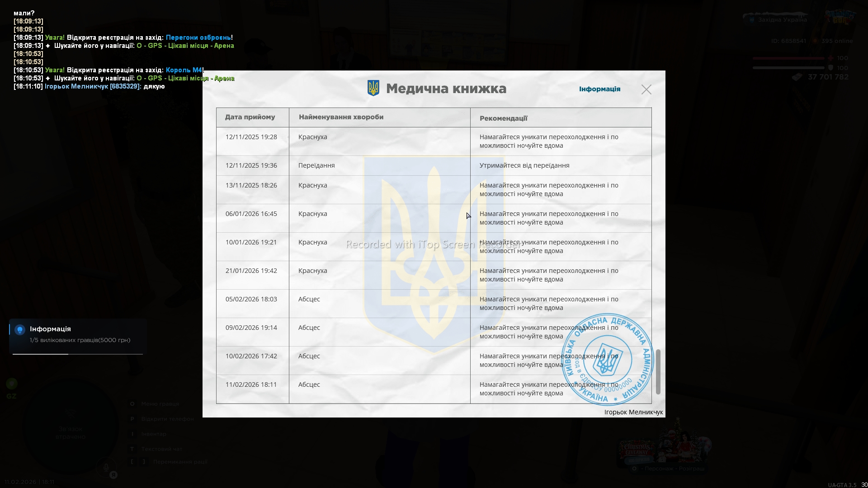Click the Відкрити телефон hint
Viewport: 868px width, 488px height.
pyautogui.click(x=167, y=419)
